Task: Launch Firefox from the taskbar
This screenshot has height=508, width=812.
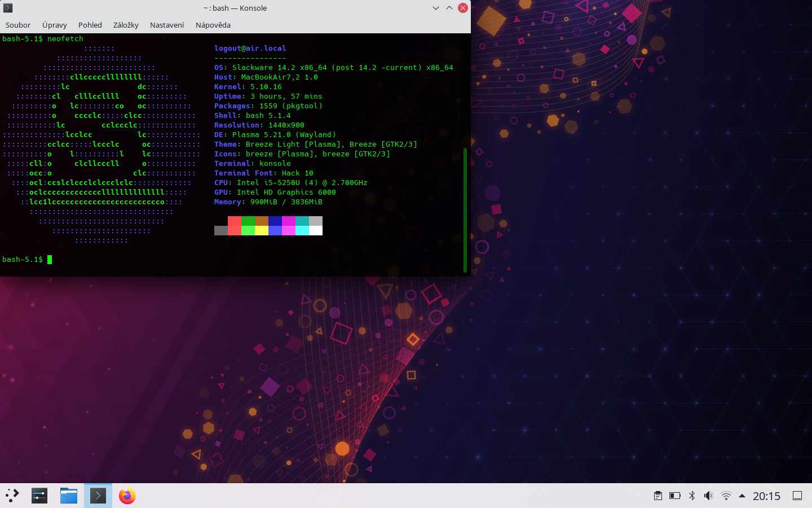Action: tap(127, 496)
